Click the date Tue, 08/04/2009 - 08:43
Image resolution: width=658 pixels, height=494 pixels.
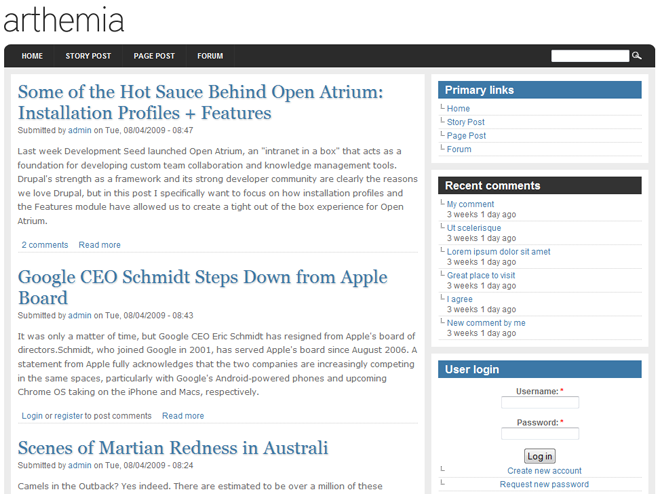[149, 315]
